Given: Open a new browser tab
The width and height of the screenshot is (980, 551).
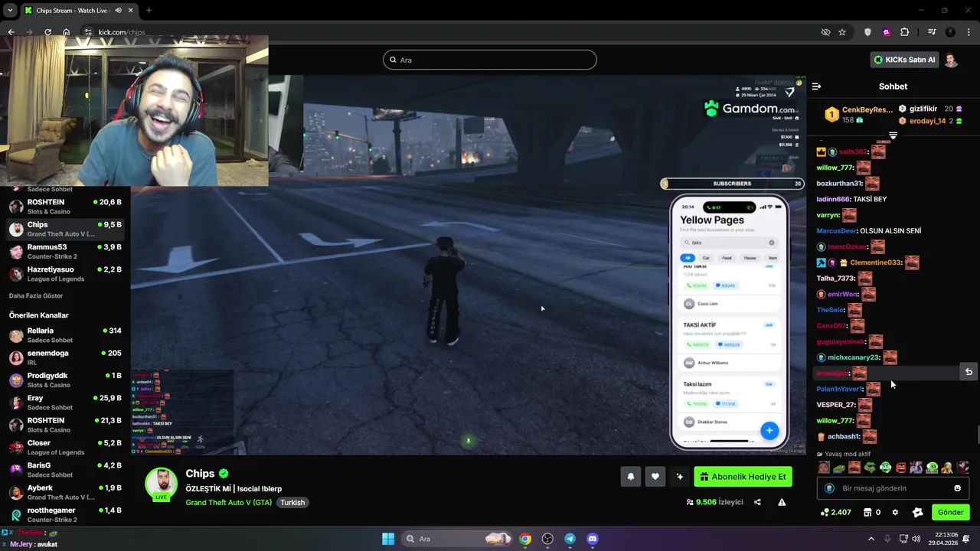Looking at the screenshot, I should point(149,11).
